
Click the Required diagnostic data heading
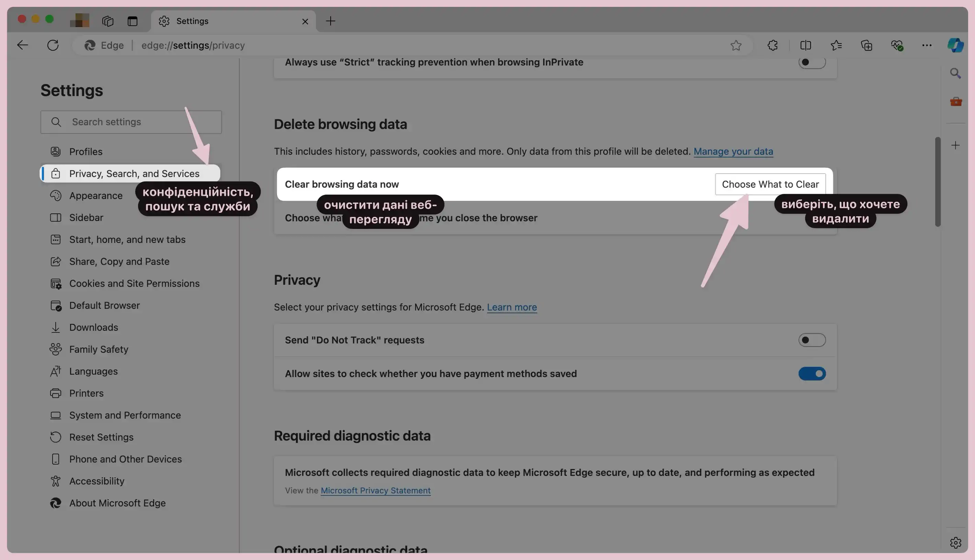pyautogui.click(x=352, y=436)
